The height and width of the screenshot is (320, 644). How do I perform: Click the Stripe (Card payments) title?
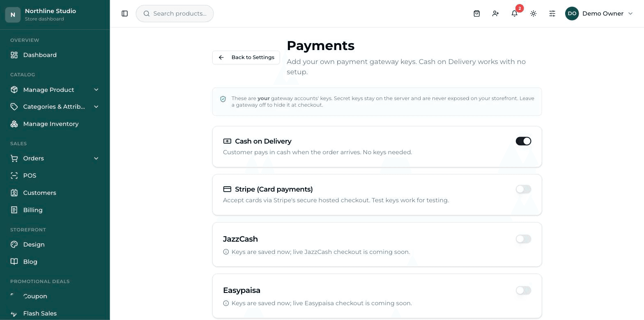coord(274,189)
